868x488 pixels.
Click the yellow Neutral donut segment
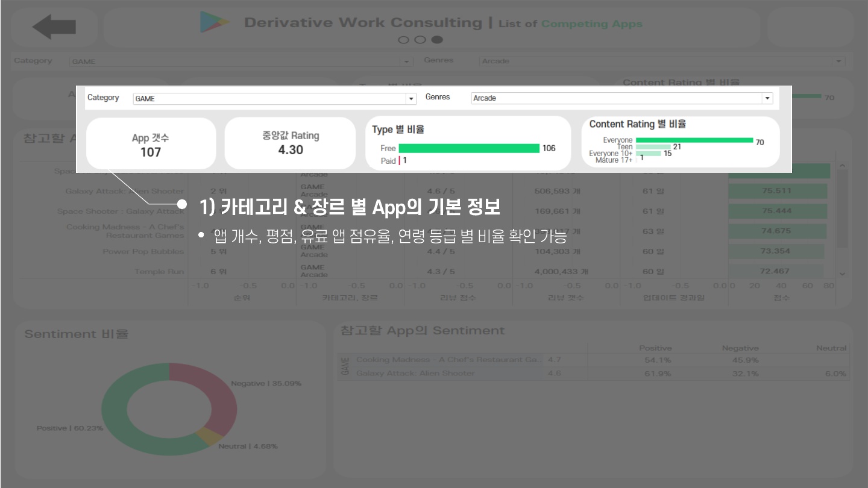(210, 437)
